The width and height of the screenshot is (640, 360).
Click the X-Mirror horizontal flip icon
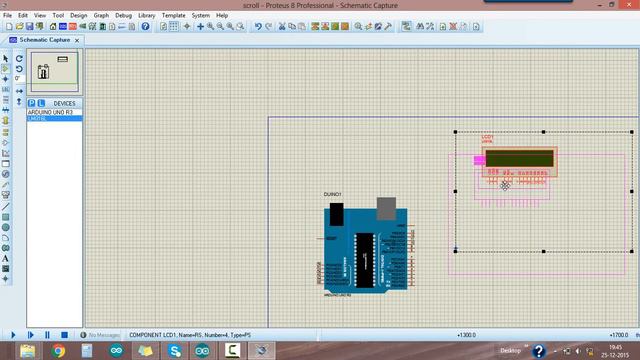click(19, 91)
